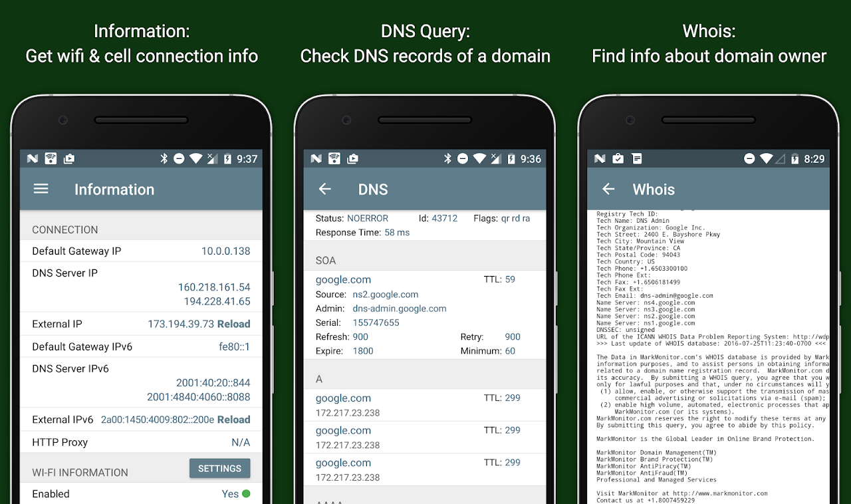Tap the back arrow on the Whois screen

coord(607,189)
